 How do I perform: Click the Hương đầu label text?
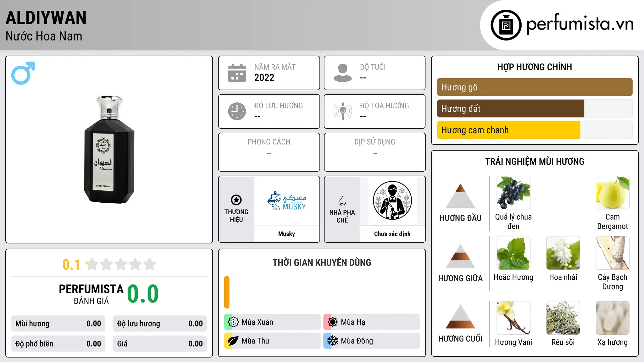pyautogui.click(x=460, y=218)
